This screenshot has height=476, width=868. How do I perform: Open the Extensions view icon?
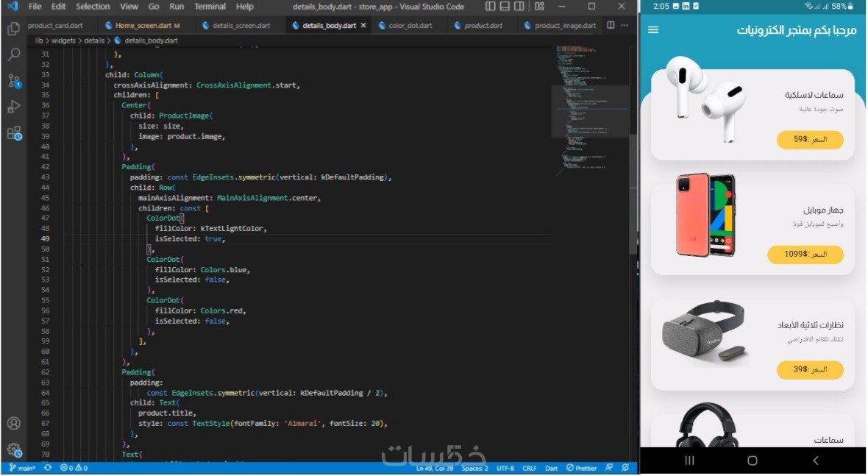tap(14, 133)
